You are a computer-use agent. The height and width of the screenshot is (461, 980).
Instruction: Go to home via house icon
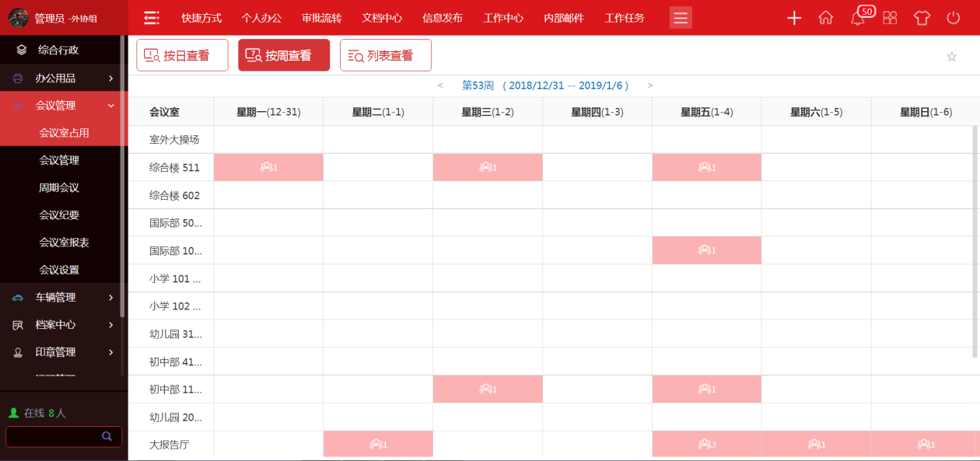[x=825, y=18]
